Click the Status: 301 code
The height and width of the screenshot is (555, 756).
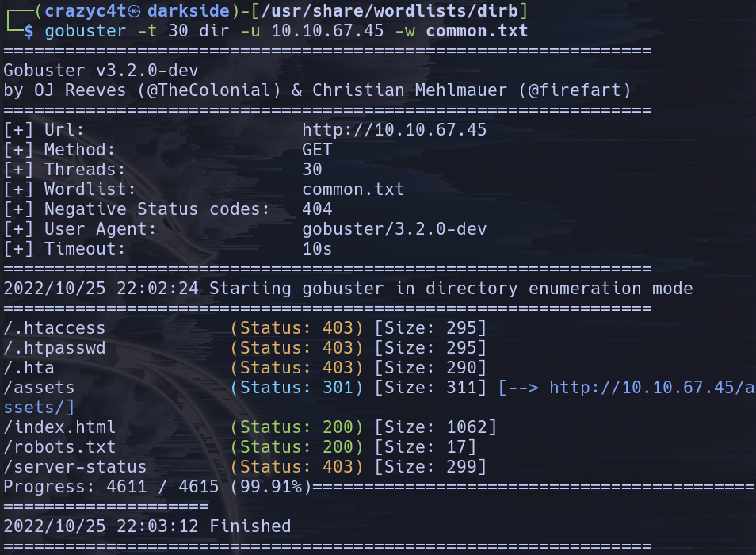click(x=296, y=388)
